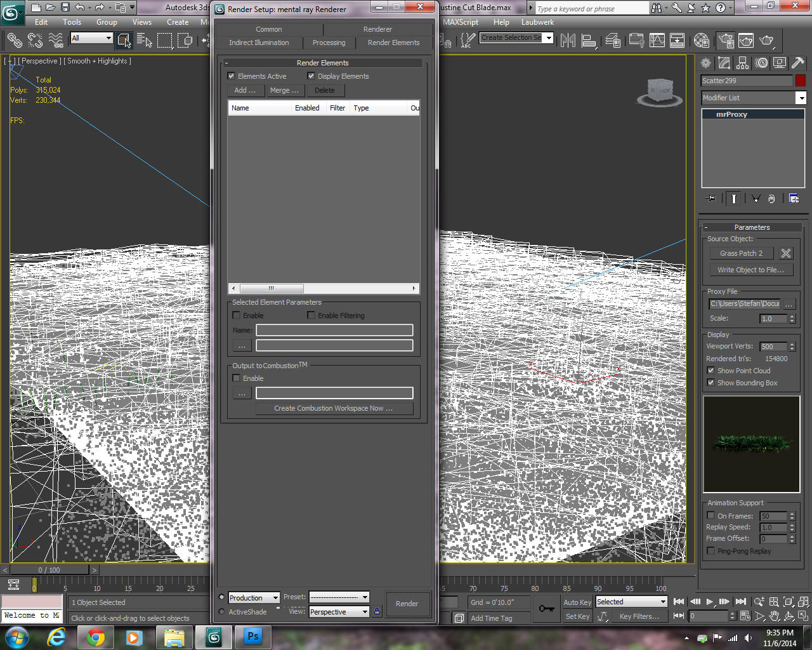
Task: Click the Unlink Selection tool
Action: click(35, 41)
